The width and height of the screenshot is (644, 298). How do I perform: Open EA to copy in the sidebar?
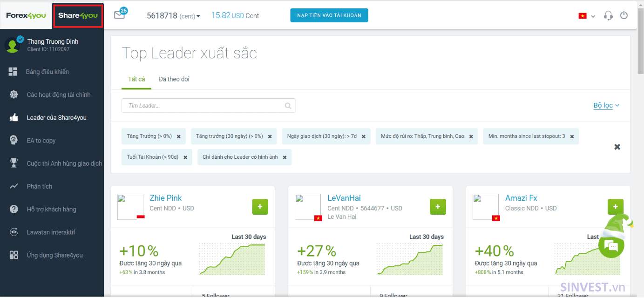(x=41, y=141)
